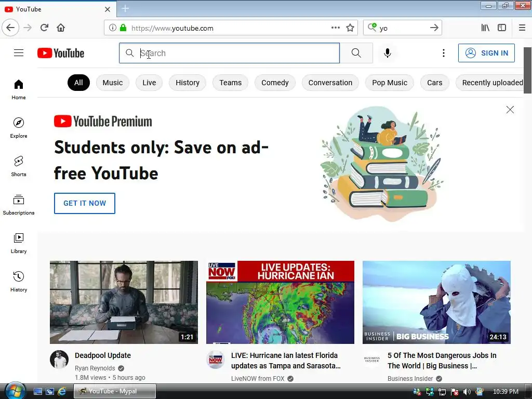Select the Teams filter chip
Viewport: 532px width, 399px height.
[x=230, y=83]
